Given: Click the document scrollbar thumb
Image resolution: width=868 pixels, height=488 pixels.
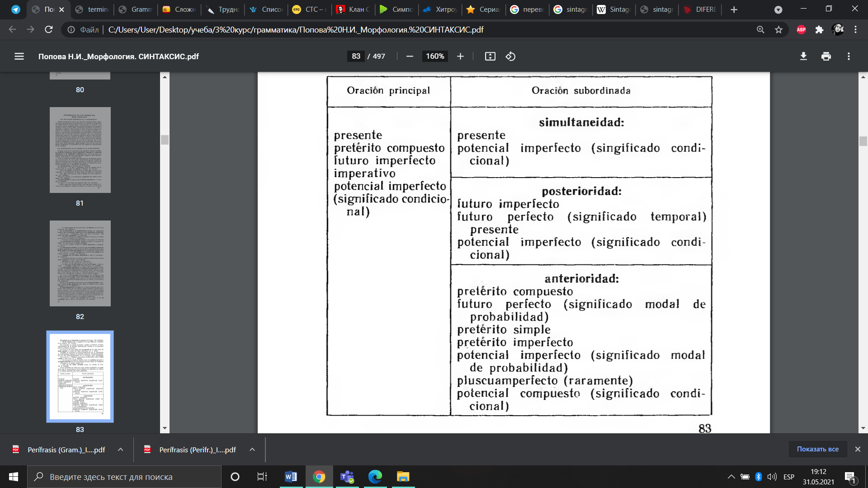Looking at the screenshot, I should (863, 141).
